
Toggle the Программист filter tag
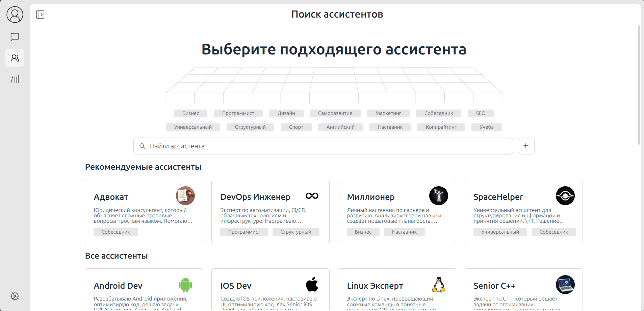238,113
